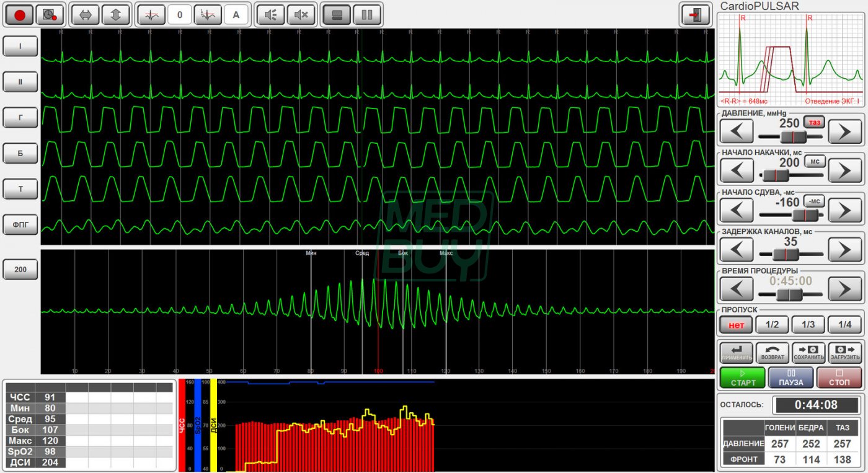868x473 pixels.
Task: Click the ВОЗВРАТ undo button
Action: 773,352
